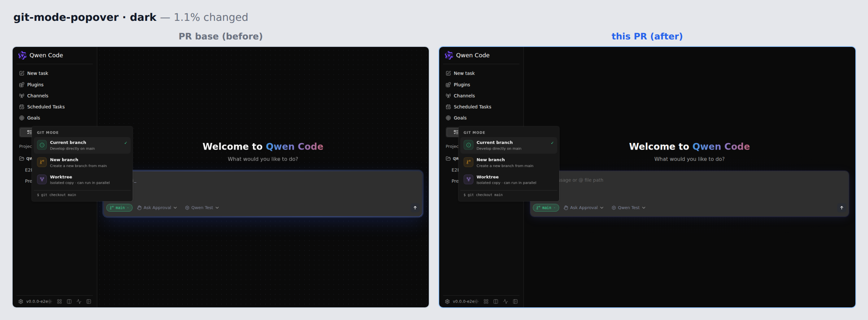Open the Qwen Test model dropdown in after screenshot

[x=629, y=208]
